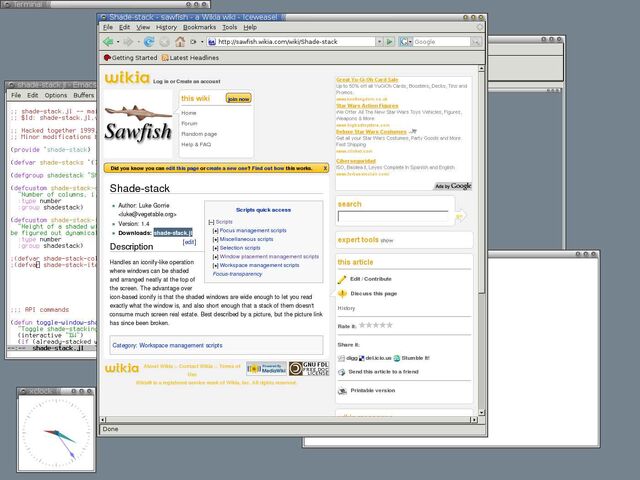640x480 pixels.
Task: Click inside the wiki search input field
Action: pyautogui.click(x=393, y=217)
